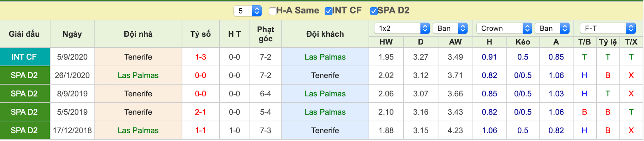
Task: Click the Phạt góc column header
Action: point(265,34)
